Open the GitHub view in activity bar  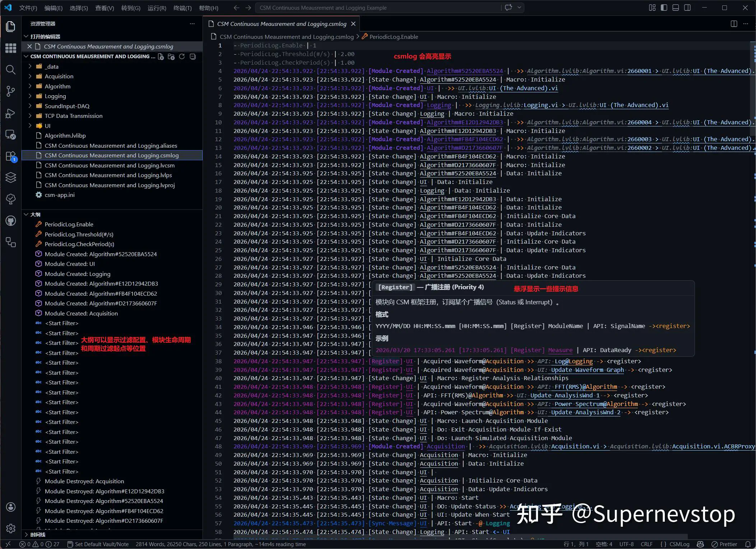tap(11, 221)
